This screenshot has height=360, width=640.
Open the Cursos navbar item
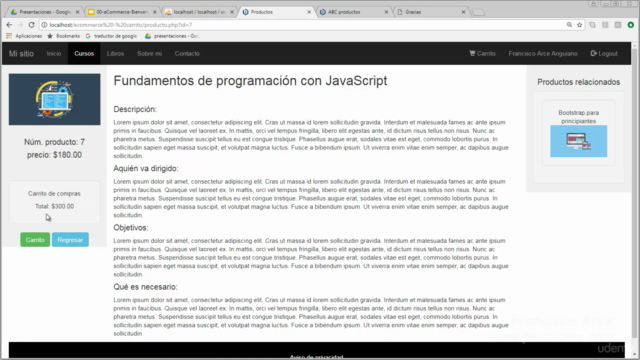pos(84,53)
